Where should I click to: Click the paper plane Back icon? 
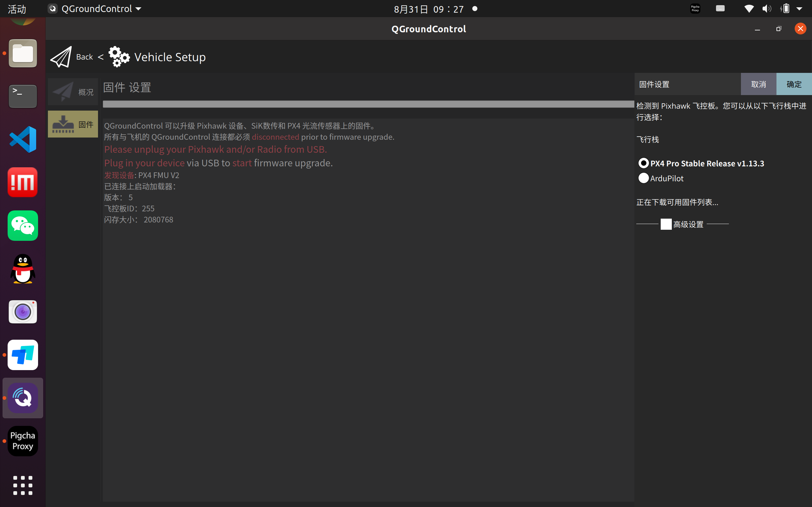click(61, 57)
